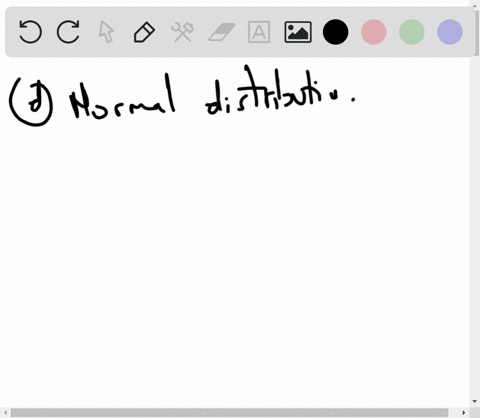The width and height of the screenshot is (480, 418).
Task: Choose the black color swatch
Action: click(336, 32)
